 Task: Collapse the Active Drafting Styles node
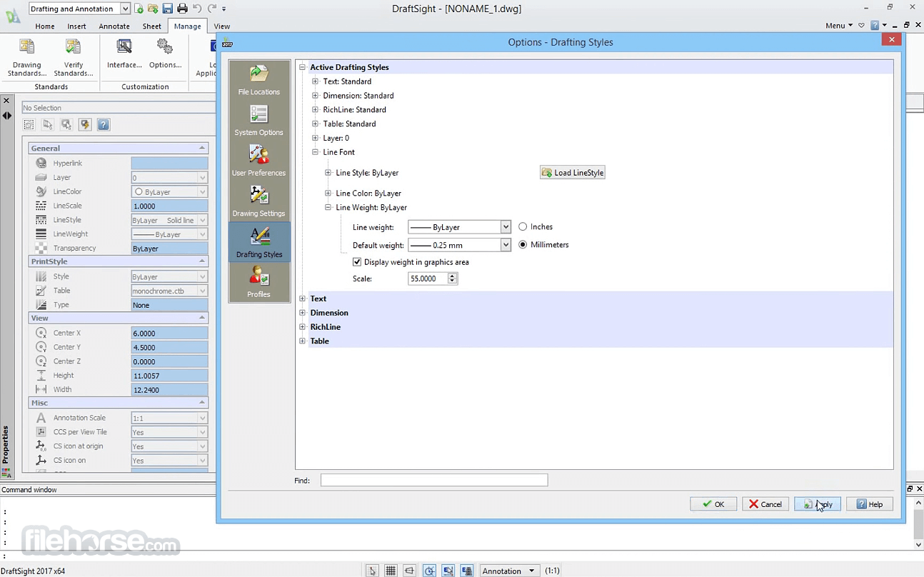[x=302, y=67]
